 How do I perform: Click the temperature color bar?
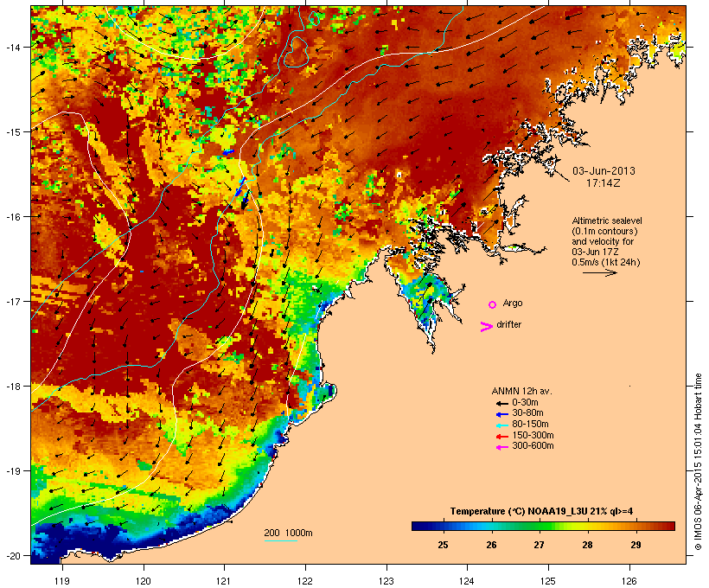pos(543,526)
